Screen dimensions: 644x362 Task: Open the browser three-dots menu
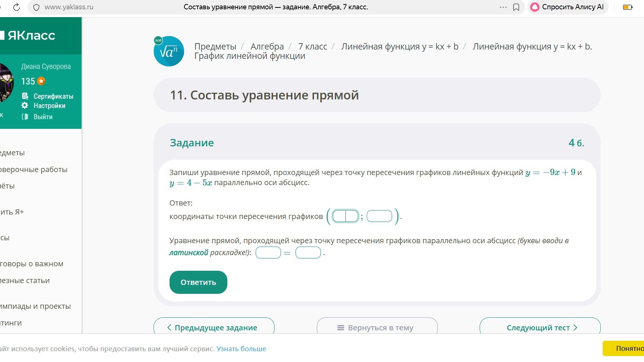coord(503,7)
